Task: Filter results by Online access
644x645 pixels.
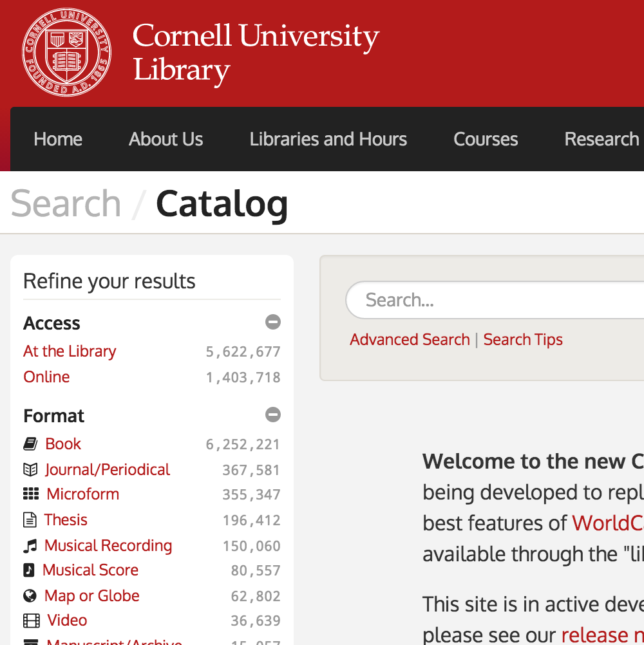Action: (46, 377)
